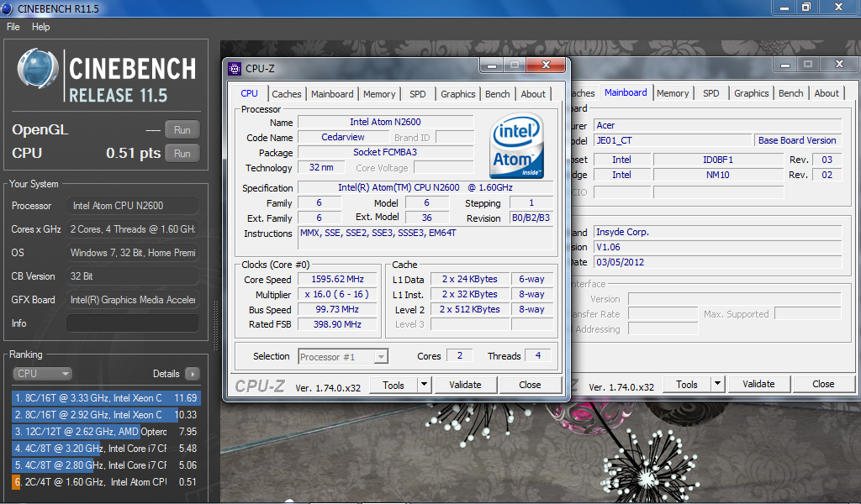Image resolution: width=861 pixels, height=504 pixels.
Task: Switch to Graphics tab in back CPU-Z
Action: (x=751, y=93)
